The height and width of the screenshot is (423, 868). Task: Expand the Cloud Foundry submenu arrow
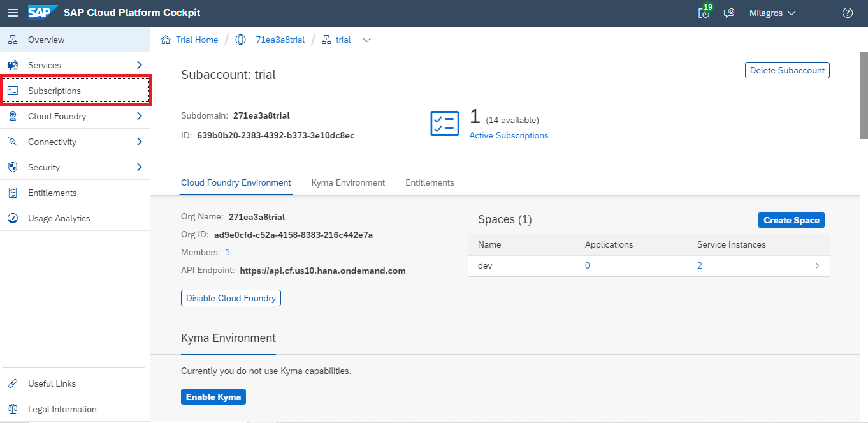pyautogui.click(x=139, y=116)
